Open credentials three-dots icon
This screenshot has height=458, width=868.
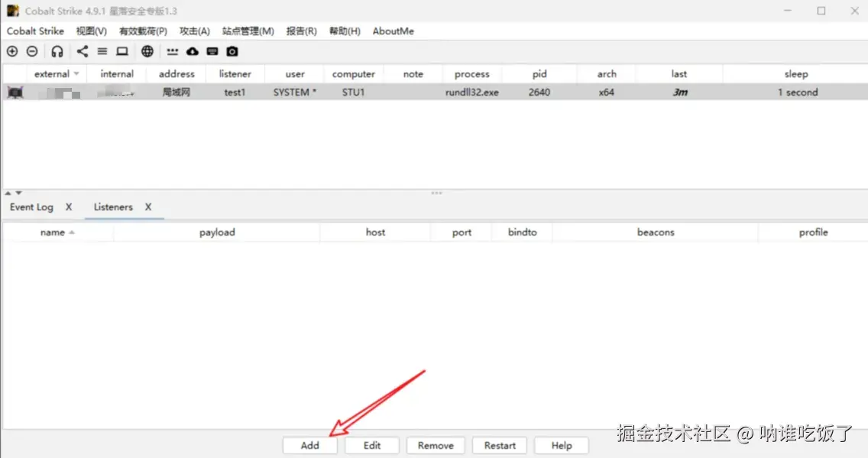[x=172, y=51]
